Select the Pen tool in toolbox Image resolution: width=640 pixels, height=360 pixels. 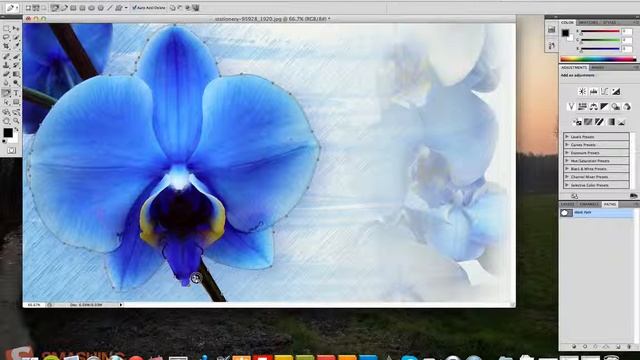coord(6,93)
